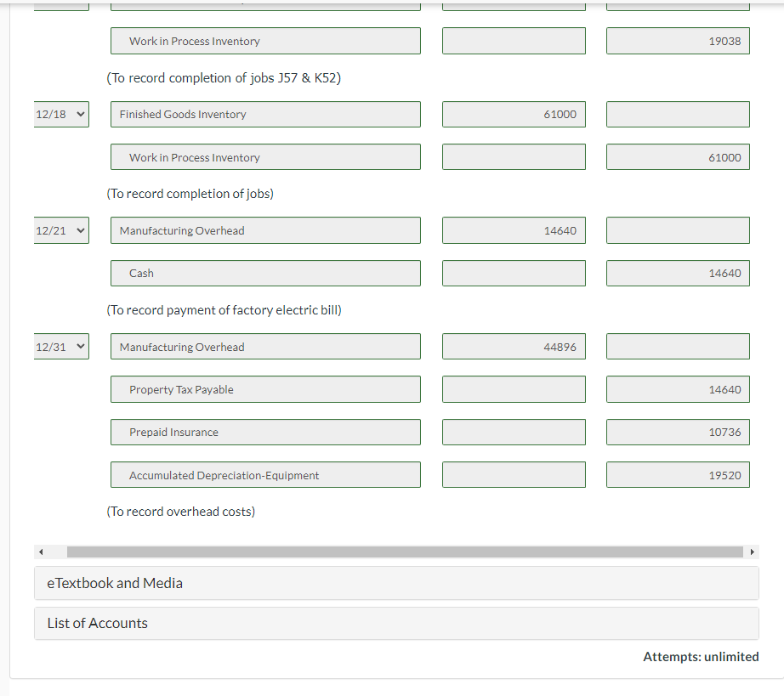Expand the eTextbook and Media section
This screenshot has width=784, height=696.
point(115,583)
